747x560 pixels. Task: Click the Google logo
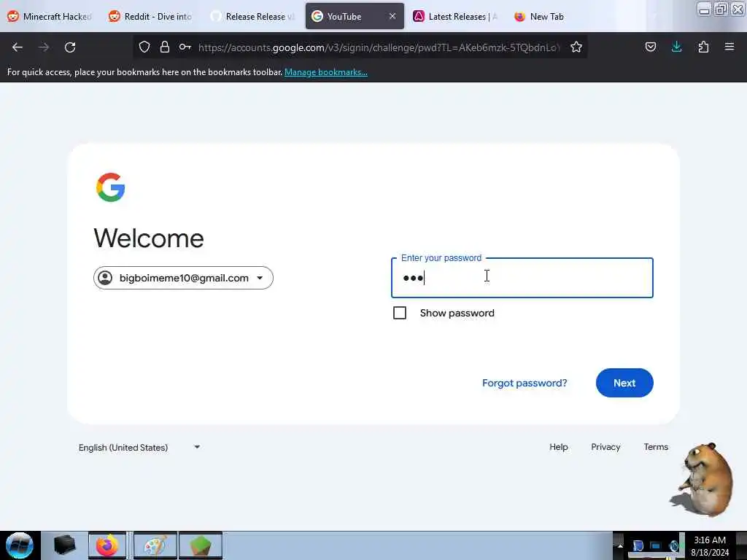pyautogui.click(x=111, y=187)
